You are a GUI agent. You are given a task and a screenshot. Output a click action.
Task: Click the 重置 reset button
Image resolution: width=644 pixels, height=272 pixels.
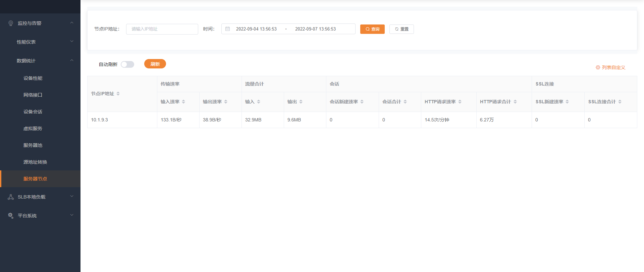point(401,29)
